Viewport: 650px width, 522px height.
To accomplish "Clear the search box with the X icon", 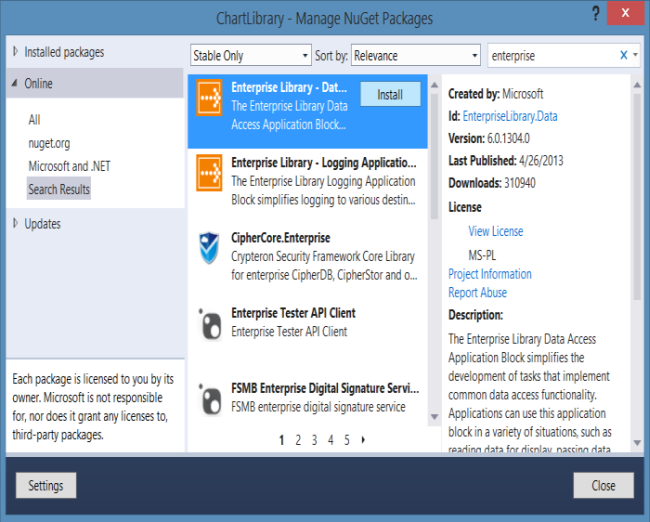I will click(x=623, y=55).
